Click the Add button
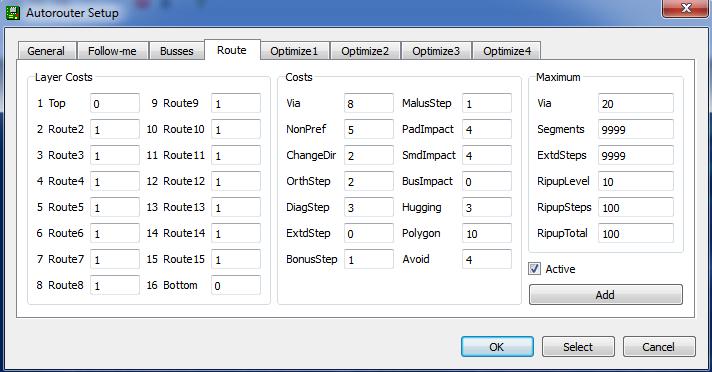712x372 pixels. [x=605, y=295]
